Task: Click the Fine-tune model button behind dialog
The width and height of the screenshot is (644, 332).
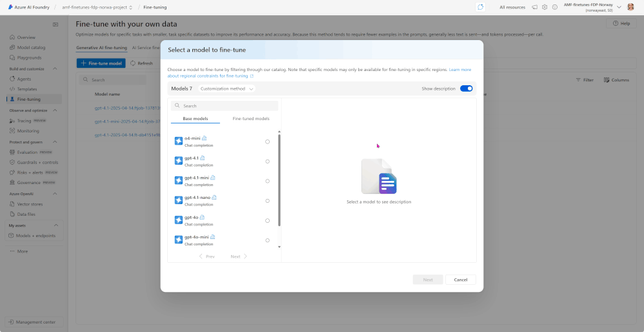Action: [101, 63]
